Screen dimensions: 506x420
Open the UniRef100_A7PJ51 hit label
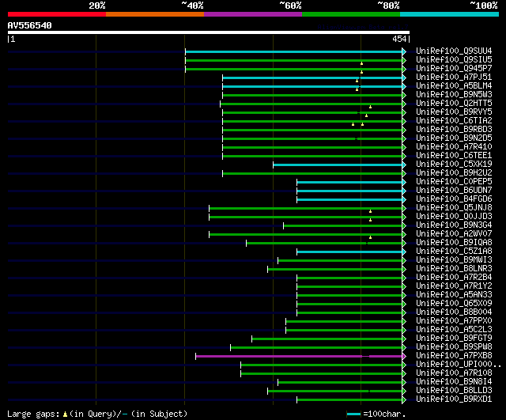pyautogui.click(x=454, y=78)
